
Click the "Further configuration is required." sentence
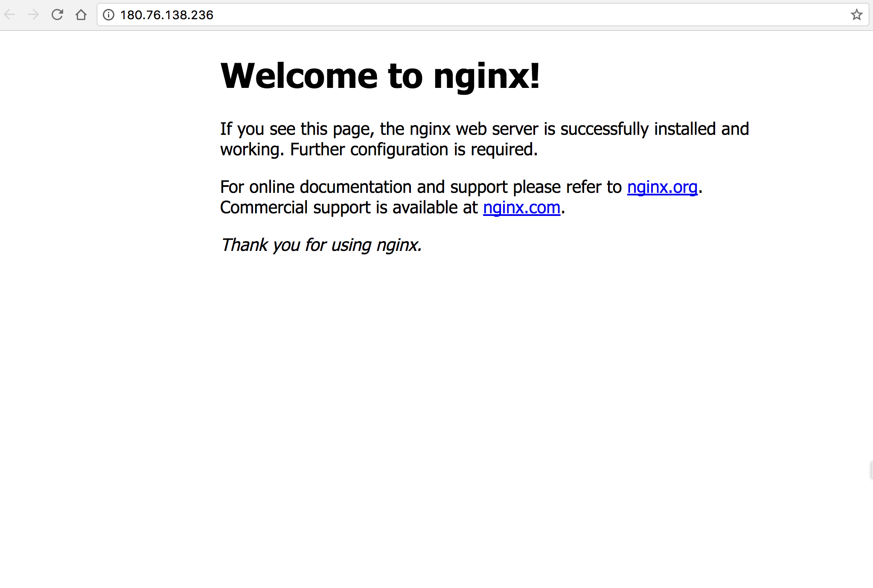point(414,149)
